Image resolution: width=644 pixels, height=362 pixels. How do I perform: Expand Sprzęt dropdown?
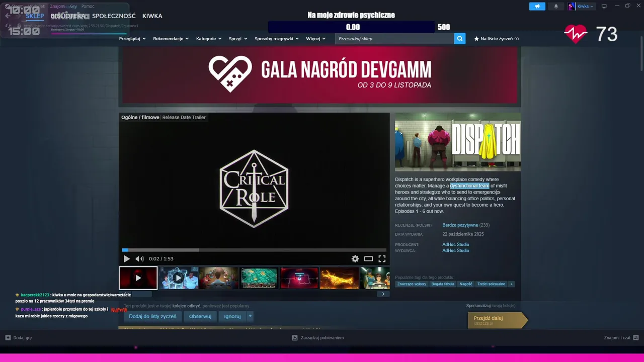(238, 39)
